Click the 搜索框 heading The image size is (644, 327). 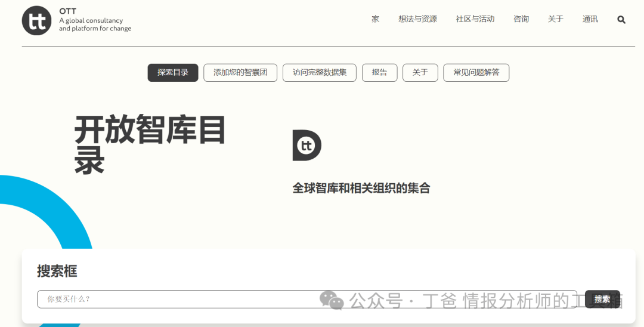(57, 271)
